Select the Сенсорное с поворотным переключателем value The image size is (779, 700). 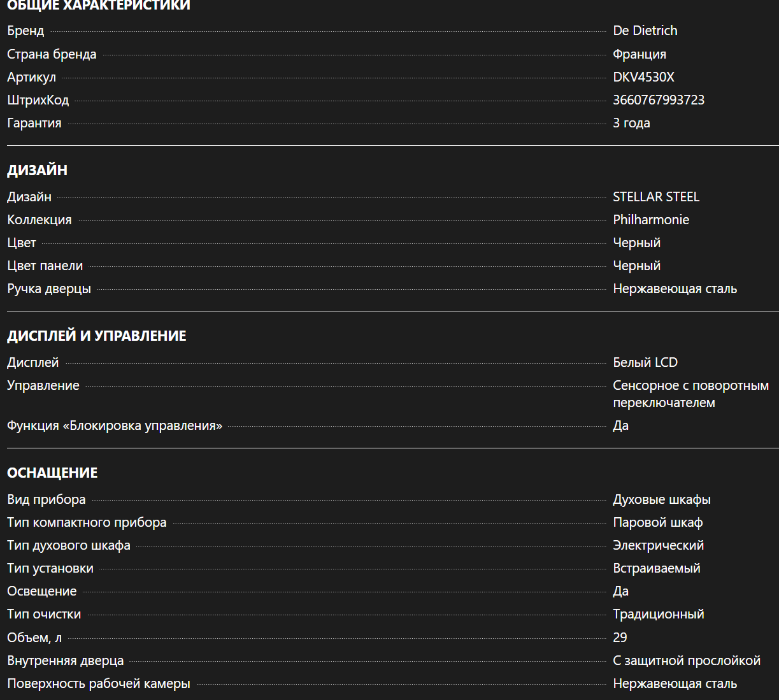(690, 394)
